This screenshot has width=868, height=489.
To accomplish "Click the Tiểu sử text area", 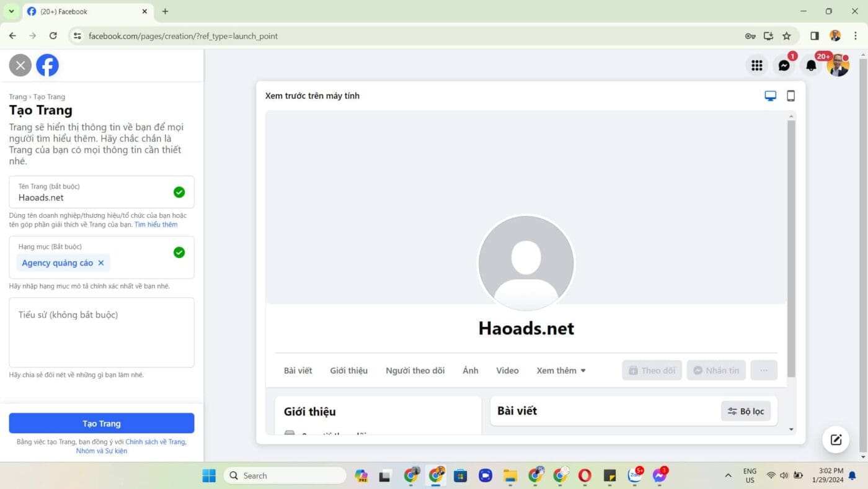I will pos(102,333).
